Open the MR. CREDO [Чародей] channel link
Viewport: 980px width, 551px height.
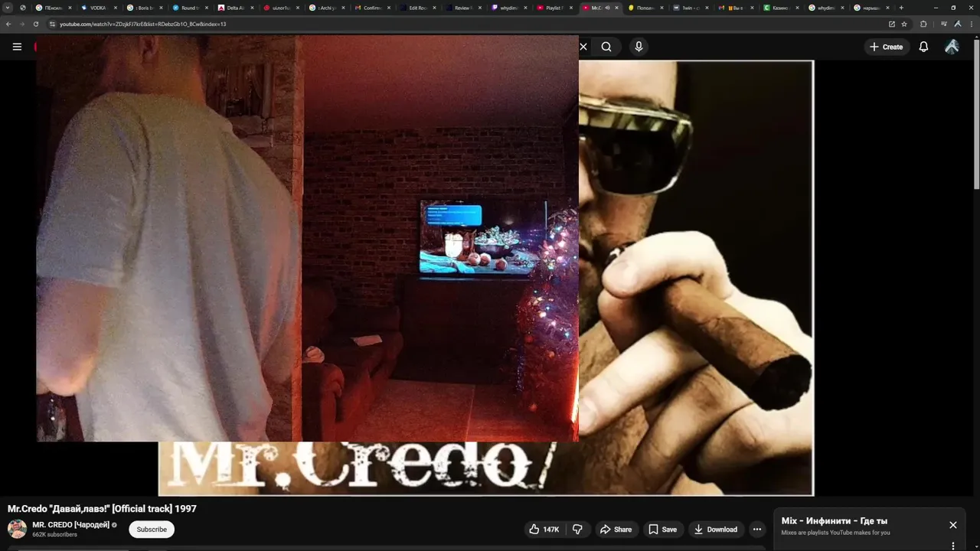(x=72, y=524)
